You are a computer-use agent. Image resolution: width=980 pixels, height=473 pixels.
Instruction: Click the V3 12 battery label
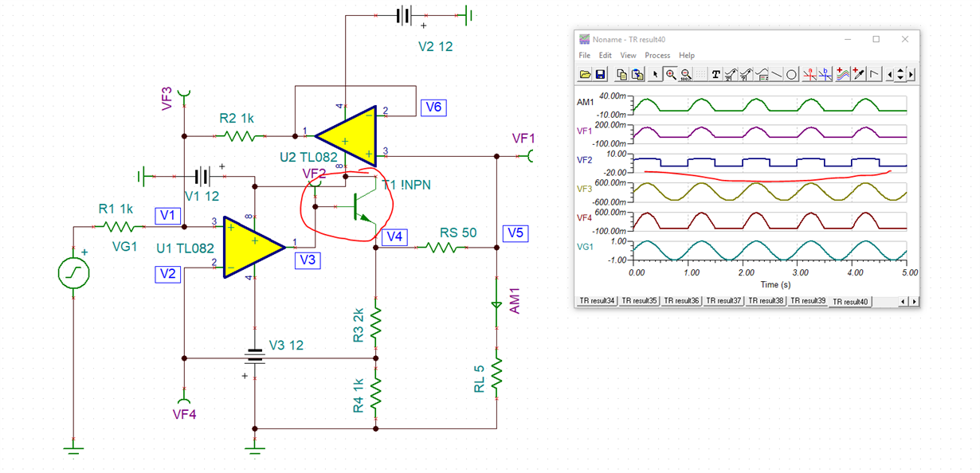click(x=286, y=346)
